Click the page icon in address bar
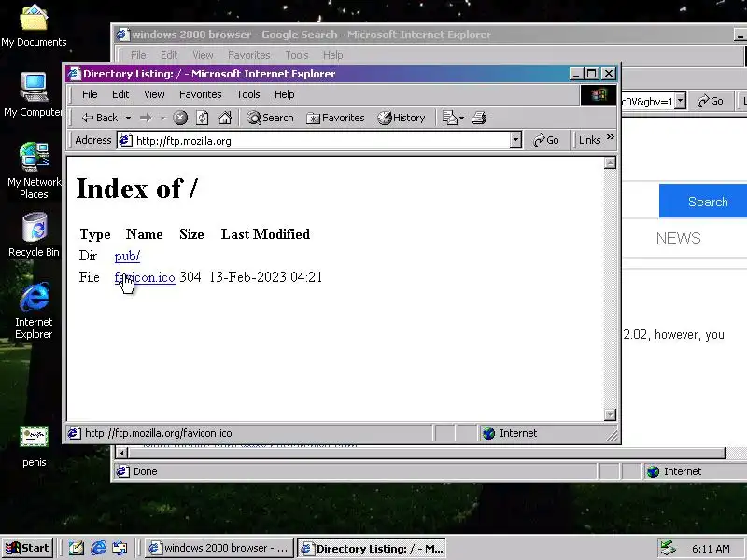The image size is (747, 560). pyautogui.click(x=125, y=141)
